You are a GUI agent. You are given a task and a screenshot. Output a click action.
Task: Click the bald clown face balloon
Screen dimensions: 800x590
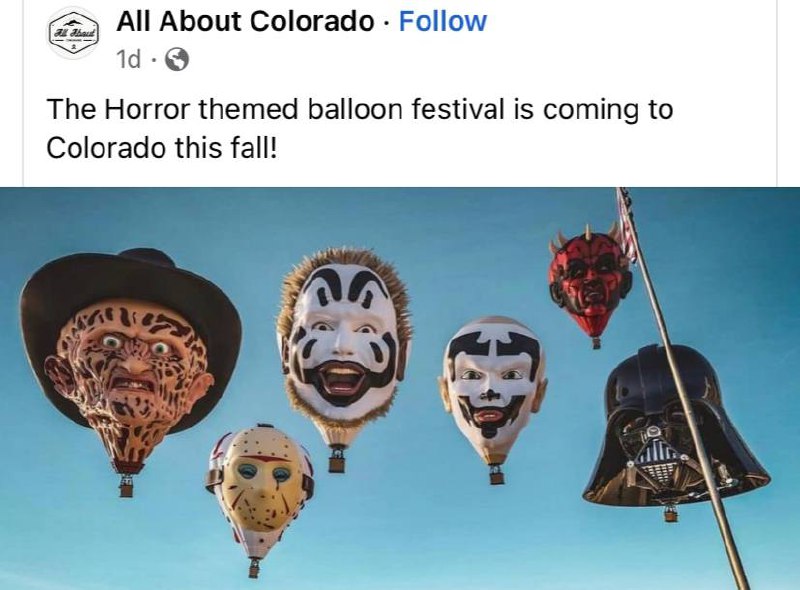coord(492,390)
